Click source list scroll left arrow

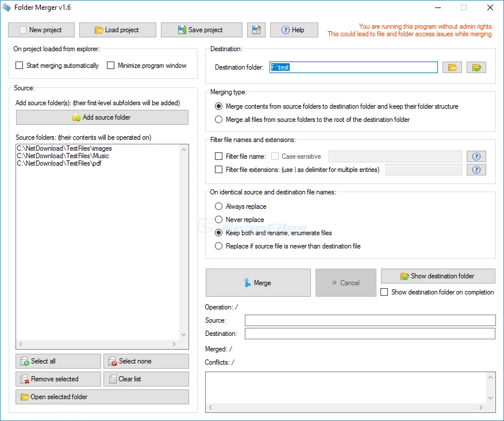coord(21,344)
